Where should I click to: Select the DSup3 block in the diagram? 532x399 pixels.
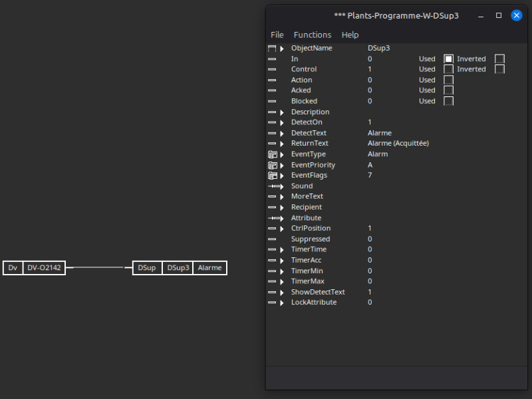178,268
